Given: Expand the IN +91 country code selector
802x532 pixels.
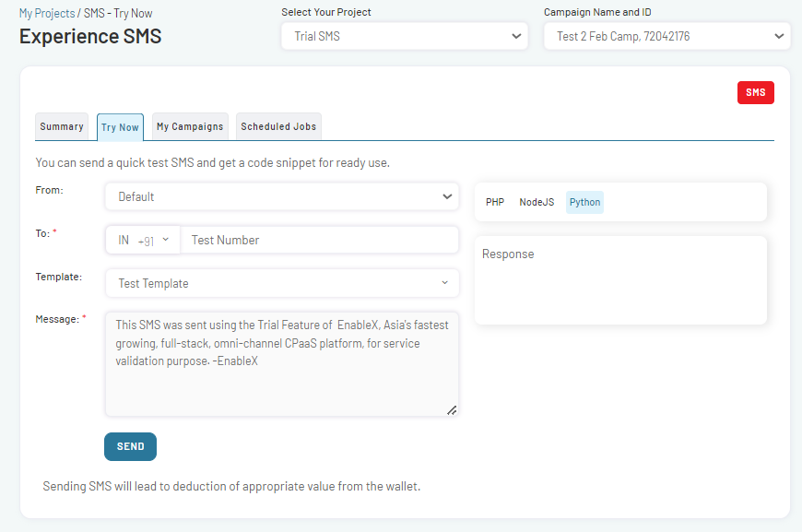Looking at the screenshot, I should coord(142,239).
